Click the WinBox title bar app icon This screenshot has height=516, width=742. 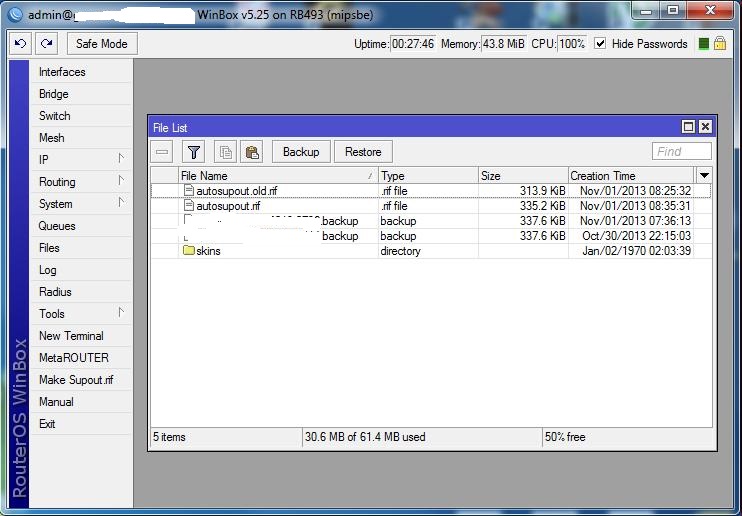click(x=16, y=15)
